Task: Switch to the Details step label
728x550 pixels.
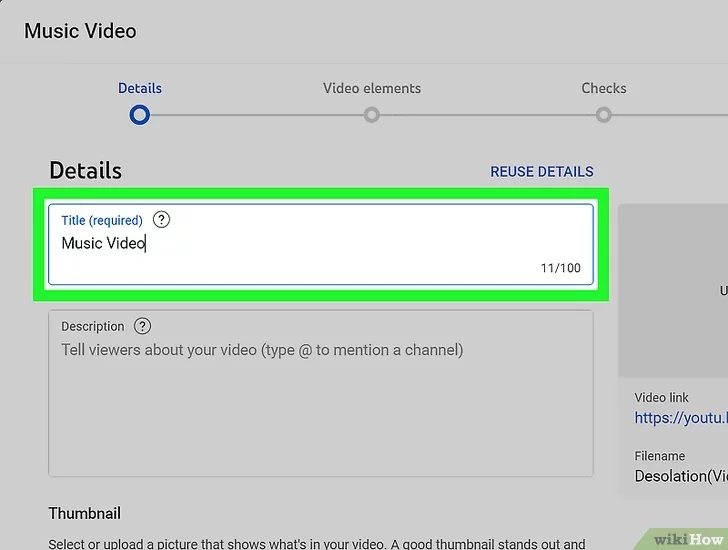Action: click(140, 88)
